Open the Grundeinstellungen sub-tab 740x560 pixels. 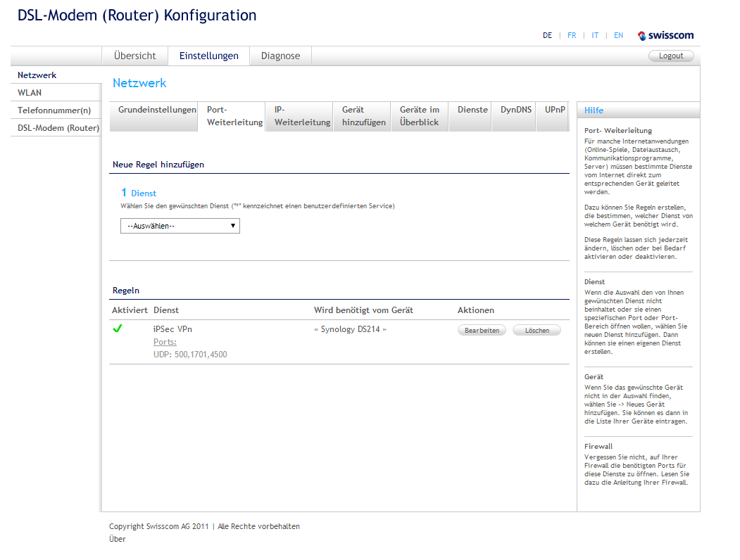point(157,110)
